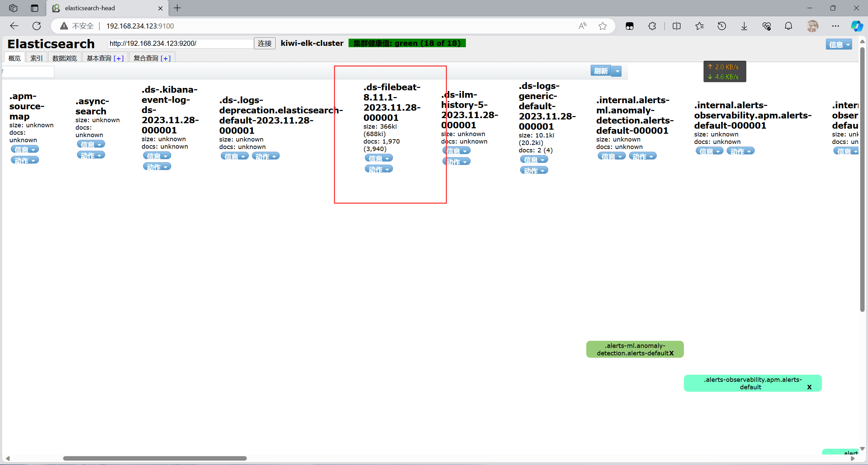Switch to 索引 tab
Screen dimensions: 868x465
[x=36, y=58]
